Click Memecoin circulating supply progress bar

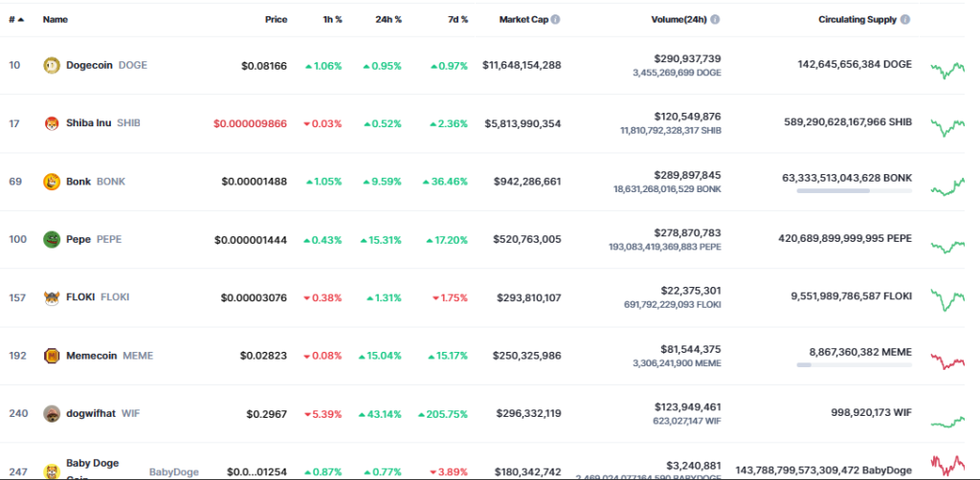click(854, 364)
